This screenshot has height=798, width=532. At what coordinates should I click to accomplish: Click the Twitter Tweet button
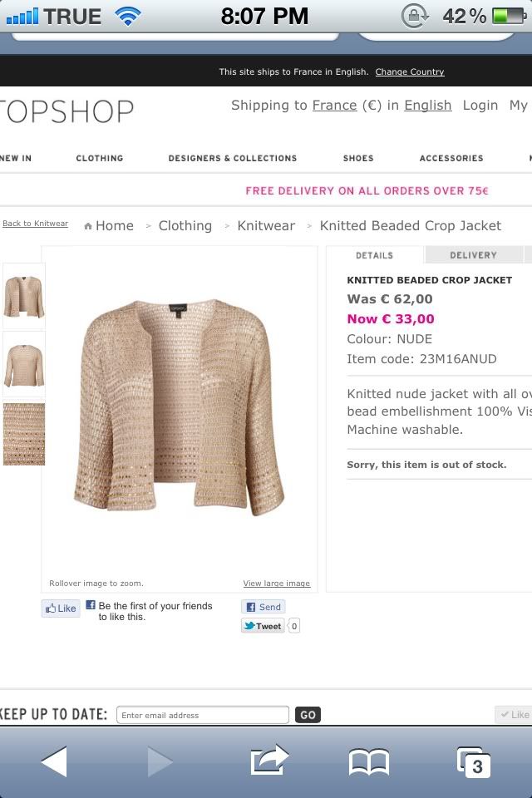[263, 626]
